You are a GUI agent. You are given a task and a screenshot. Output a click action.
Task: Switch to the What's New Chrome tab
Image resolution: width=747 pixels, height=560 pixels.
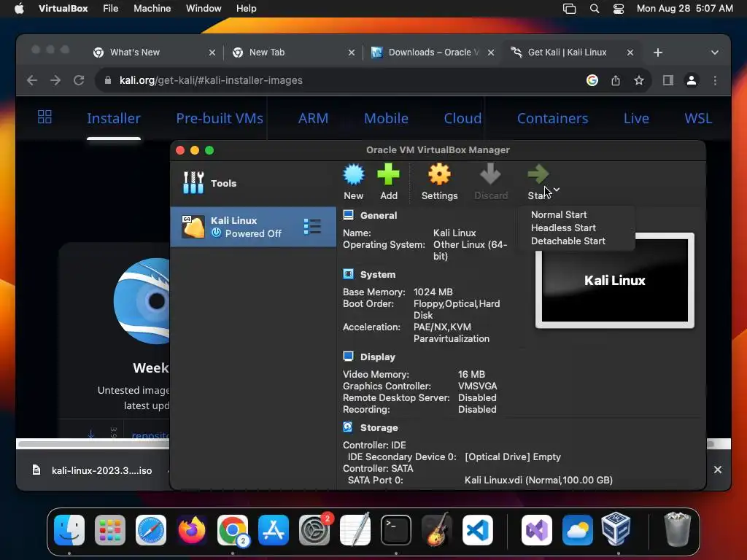click(153, 52)
